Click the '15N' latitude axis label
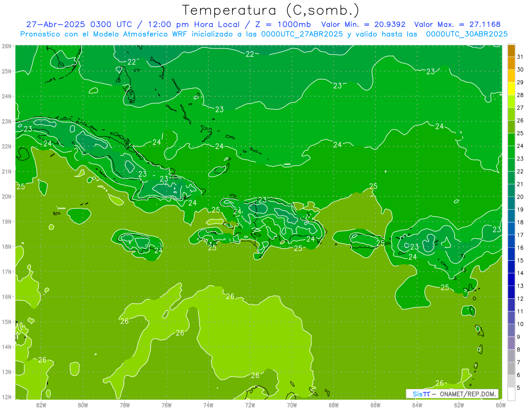532x411 pixels. coord(7,321)
